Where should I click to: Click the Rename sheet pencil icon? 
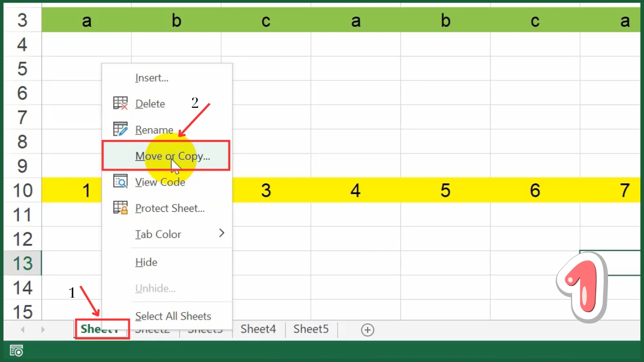pyautogui.click(x=120, y=129)
